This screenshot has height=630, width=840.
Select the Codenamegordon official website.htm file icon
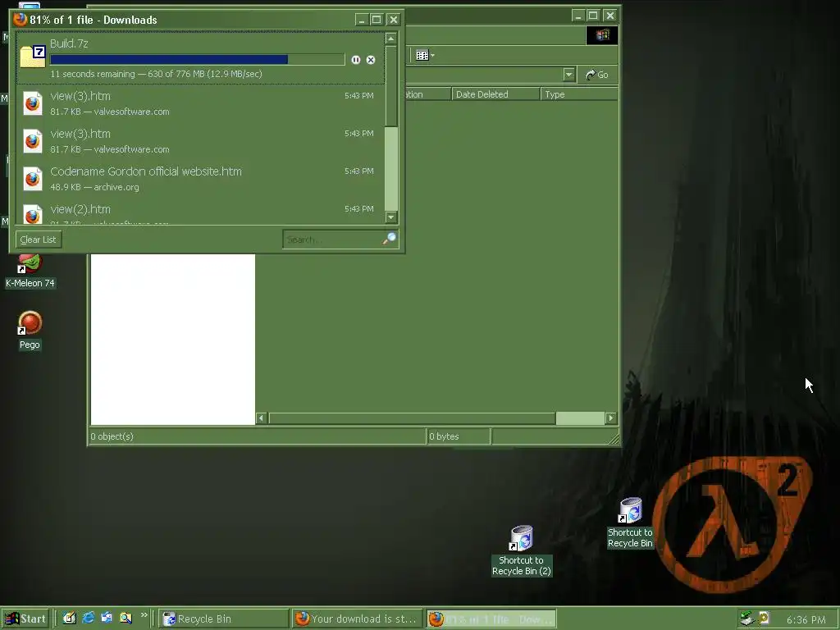33,179
